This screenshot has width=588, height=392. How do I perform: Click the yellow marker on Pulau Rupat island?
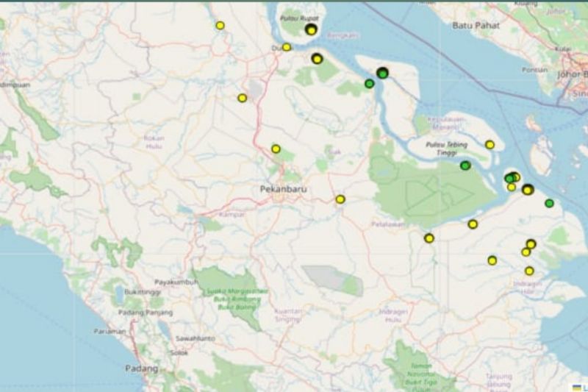[311, 29]
